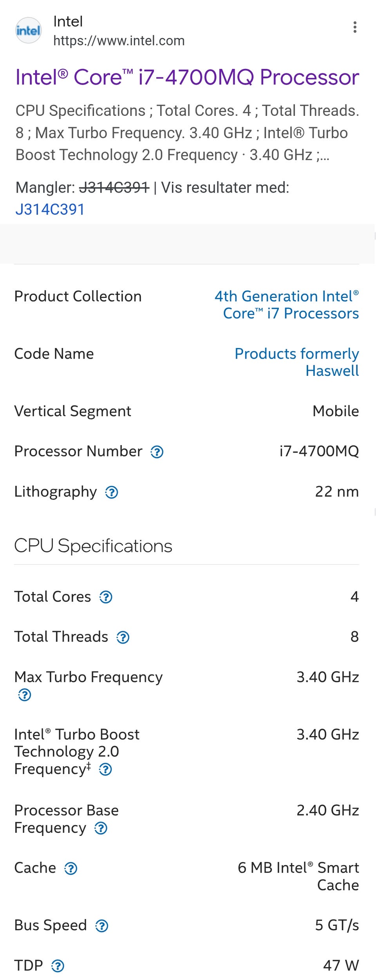This screenshot has height=980, width=376.
Task: Click help icon next to Processor Number
Action: pos(157,452)
